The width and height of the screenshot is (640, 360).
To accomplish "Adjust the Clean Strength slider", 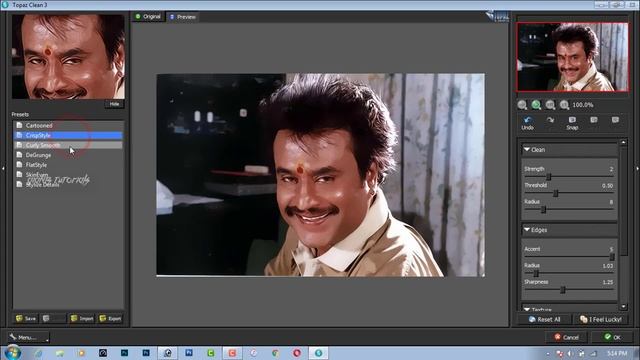I will pos(549,177).
